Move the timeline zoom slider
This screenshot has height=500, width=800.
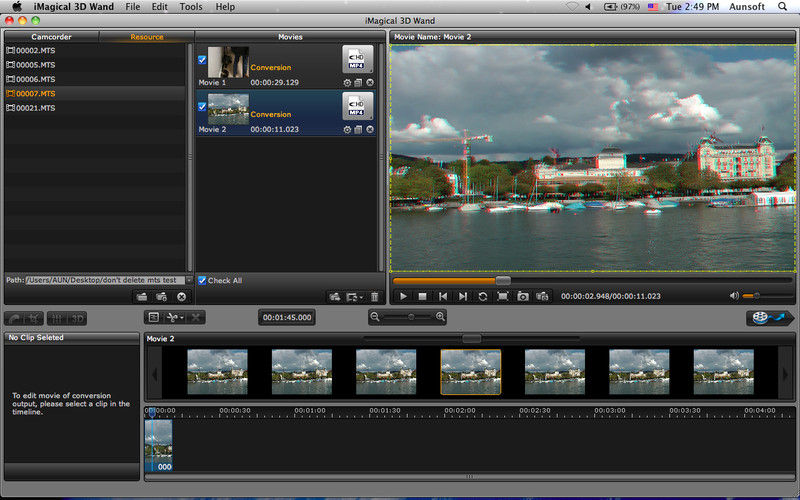[x=411, y=317]
